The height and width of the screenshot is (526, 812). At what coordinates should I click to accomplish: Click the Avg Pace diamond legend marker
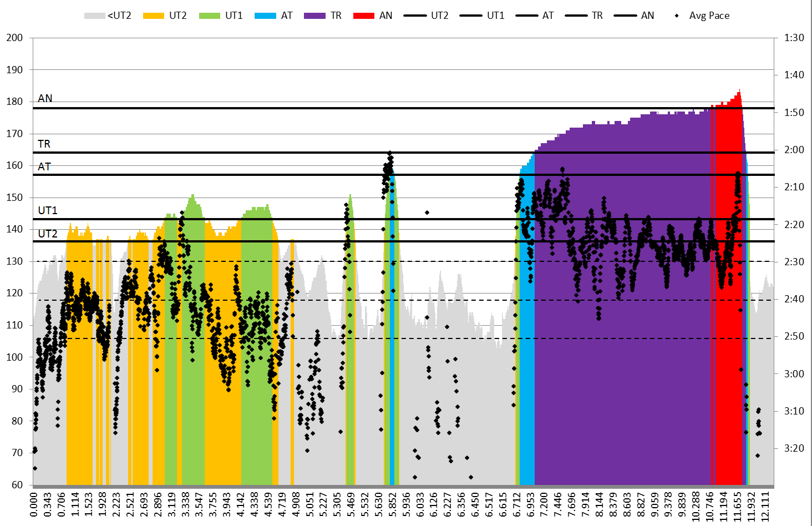click(x=677, y=16)
